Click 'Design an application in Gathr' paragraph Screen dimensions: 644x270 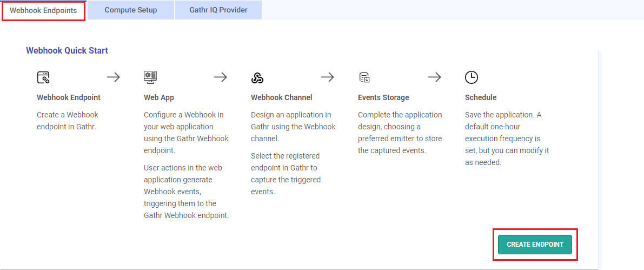point(293,127)
